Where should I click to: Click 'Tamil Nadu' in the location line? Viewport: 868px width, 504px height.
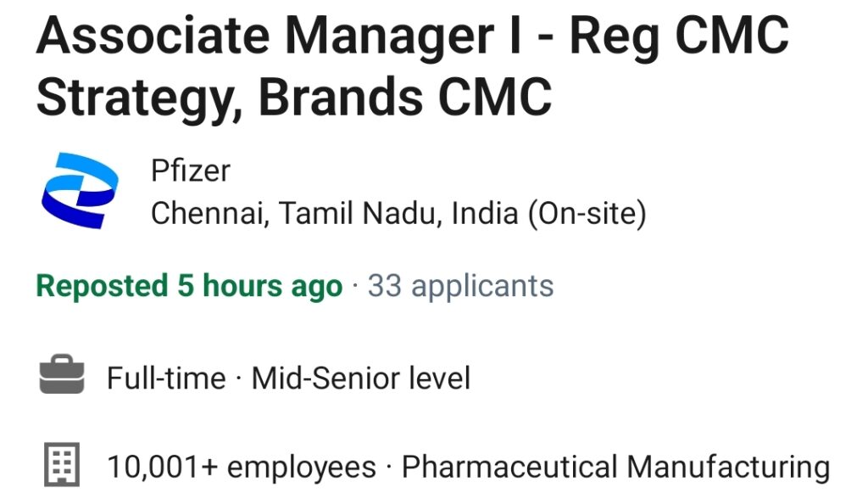coord(359,214)
